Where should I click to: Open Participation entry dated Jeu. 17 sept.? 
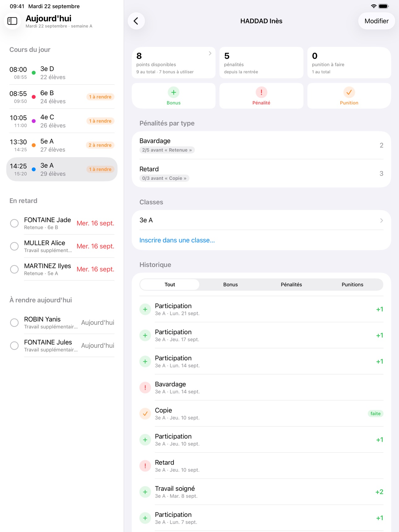[261, 335]
